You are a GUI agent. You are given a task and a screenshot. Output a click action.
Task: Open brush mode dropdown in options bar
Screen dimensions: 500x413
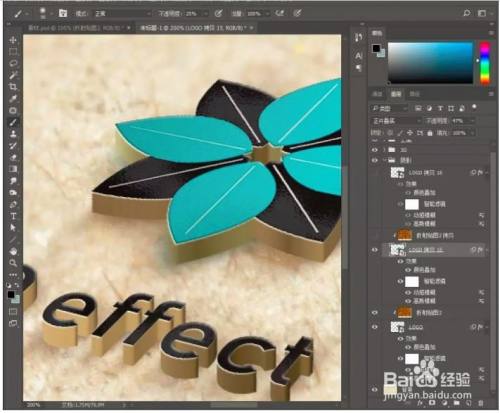coord(123,14)
